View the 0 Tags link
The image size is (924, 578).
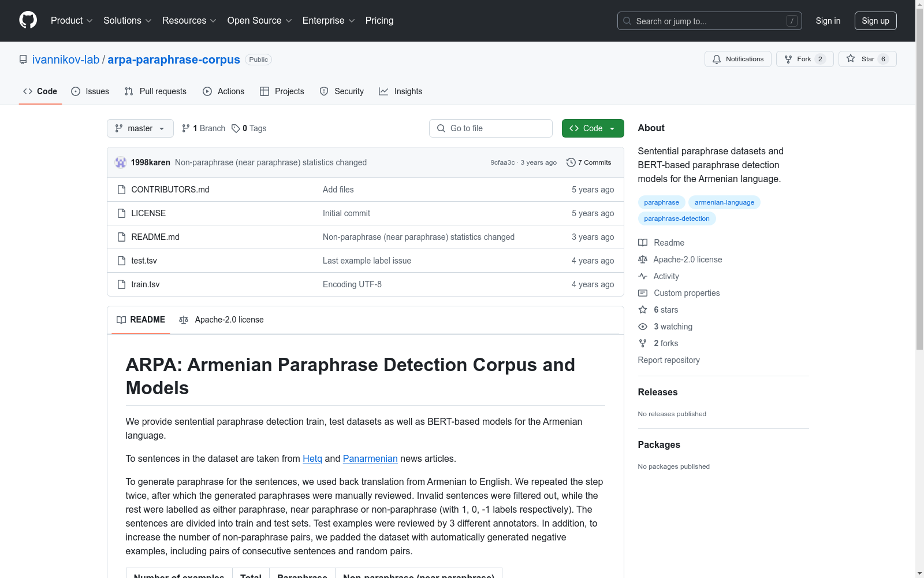[x=249, y=128]
